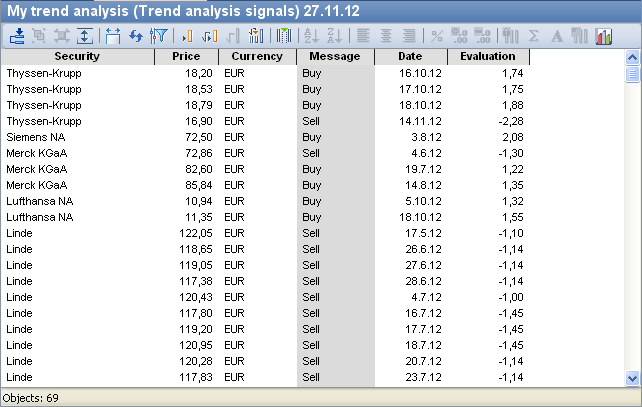The width and height of the screenshot is (642, 407).
Task: Click the export/download icon in toolbar
Action: tap(17, 36)
